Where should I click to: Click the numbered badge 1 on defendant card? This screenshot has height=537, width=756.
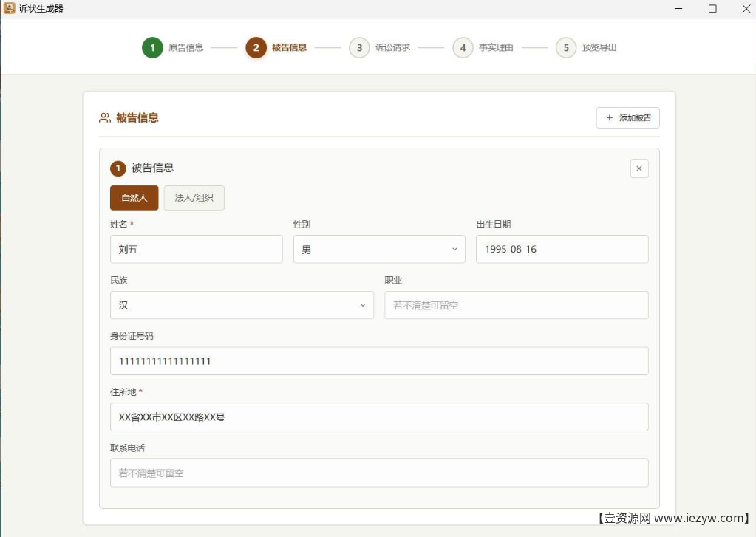pos(118,168)
